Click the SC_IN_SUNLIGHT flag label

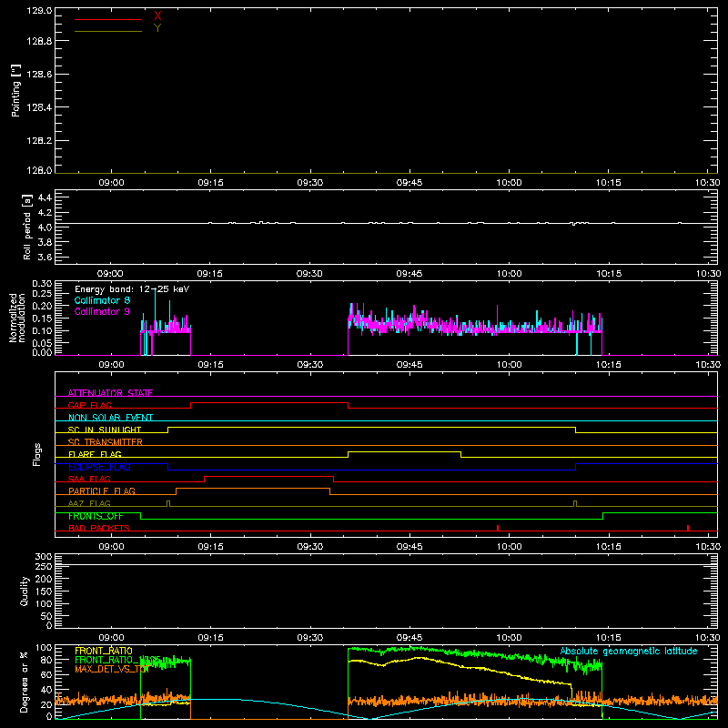105,430
